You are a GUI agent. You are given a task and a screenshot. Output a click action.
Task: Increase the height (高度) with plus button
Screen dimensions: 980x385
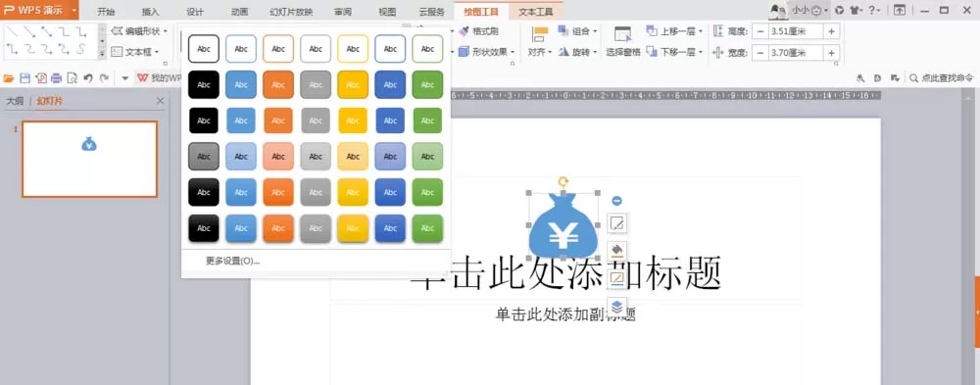pyautogui.click(x=831, y=32)
